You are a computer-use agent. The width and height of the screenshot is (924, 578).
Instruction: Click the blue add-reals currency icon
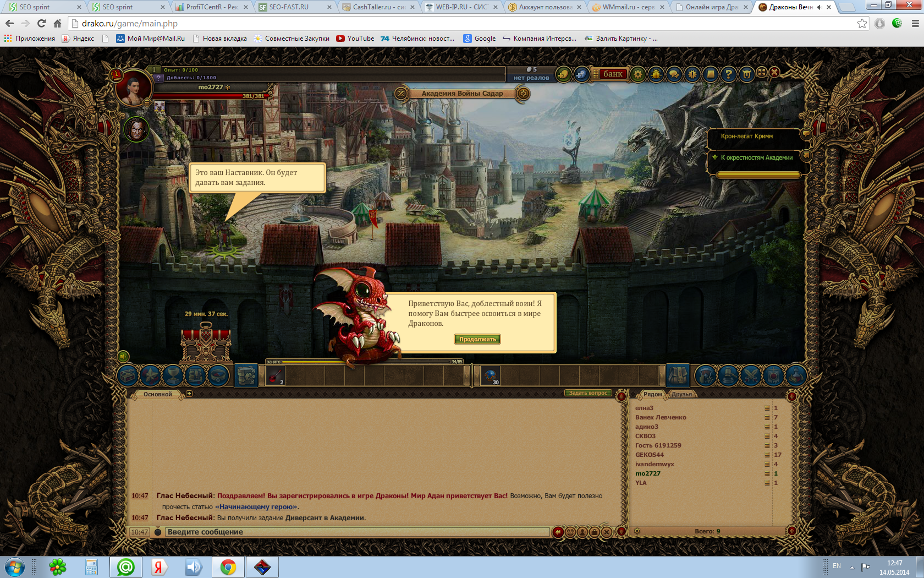[582, 74]
